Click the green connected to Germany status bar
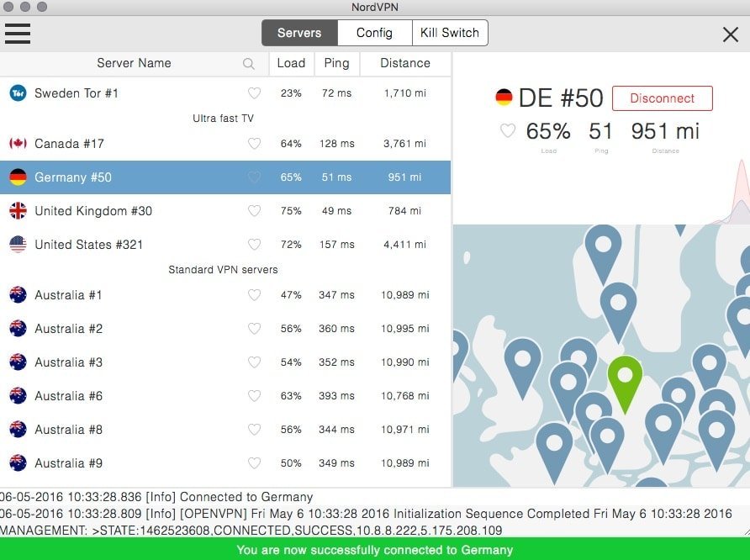 [375, 549]
